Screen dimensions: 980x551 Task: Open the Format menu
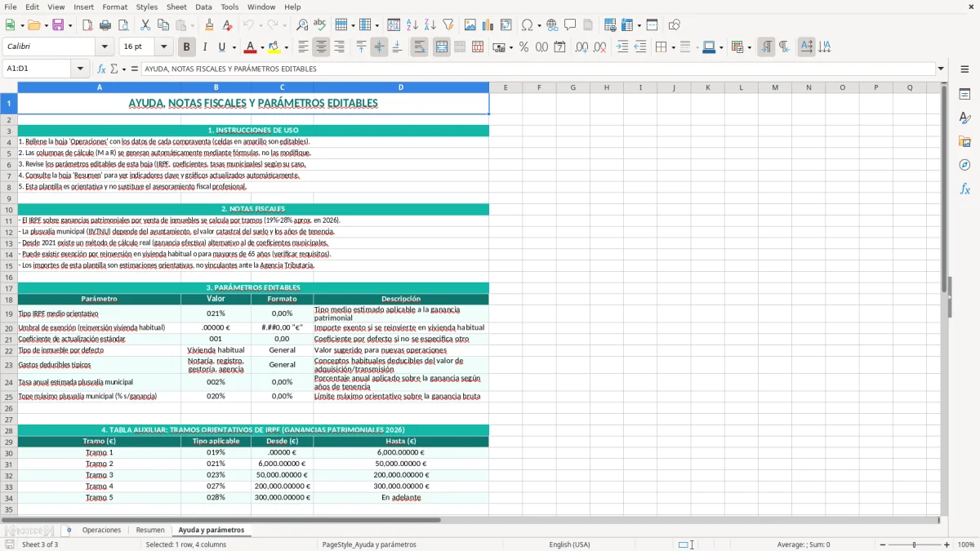114,7
